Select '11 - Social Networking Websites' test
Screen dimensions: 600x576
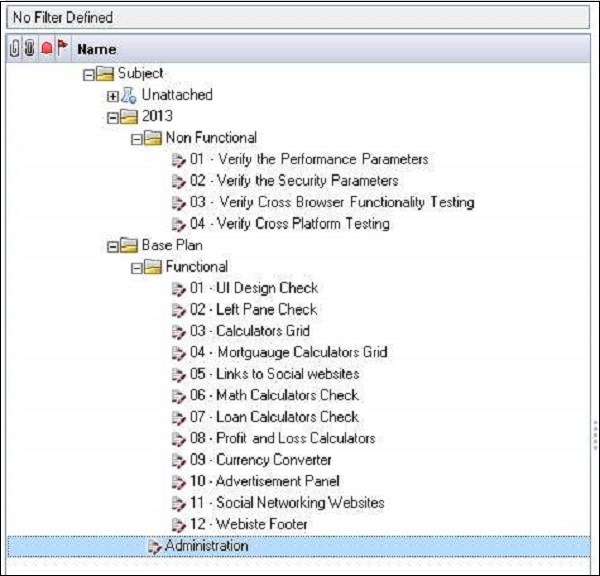point(287,503)
